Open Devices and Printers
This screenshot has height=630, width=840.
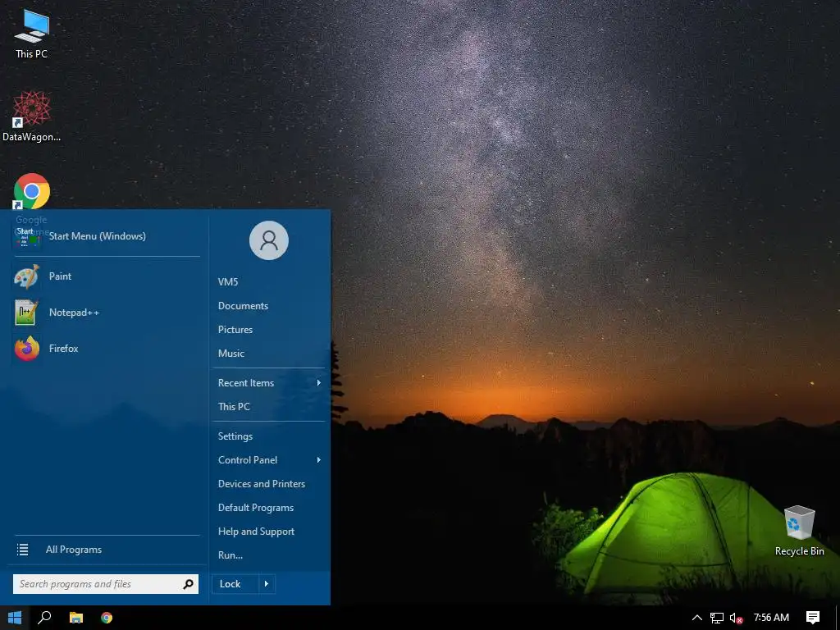click(x=262, y=484)
